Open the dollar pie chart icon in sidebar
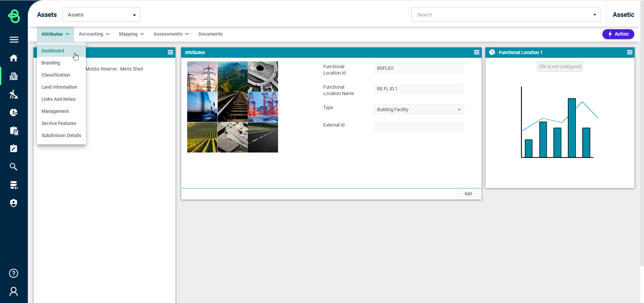Image resolution: width=644 pixels, height=303 pixels. (14, 112)
